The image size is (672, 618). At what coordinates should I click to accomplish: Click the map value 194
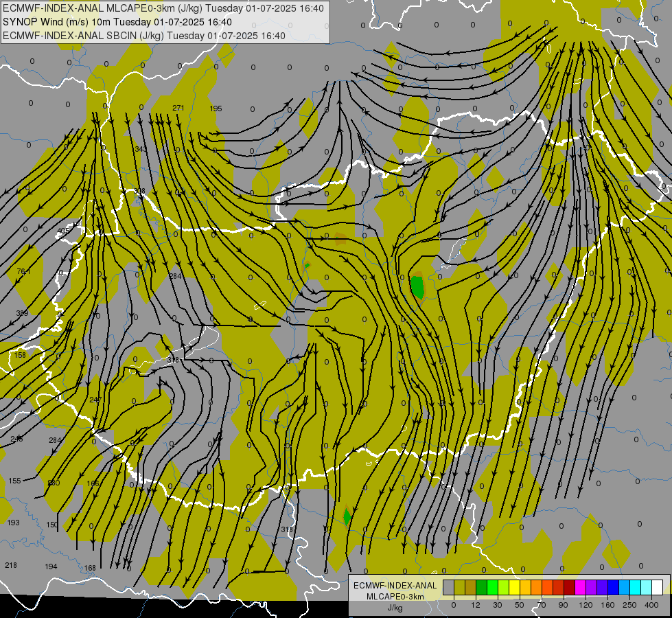[x=51, y=566]
